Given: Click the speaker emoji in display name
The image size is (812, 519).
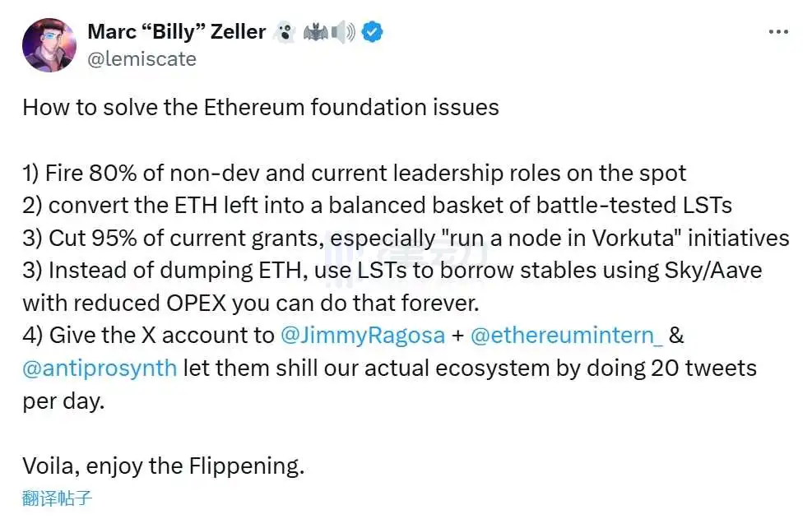Looking at the screenshot, I should coord(344,33).
